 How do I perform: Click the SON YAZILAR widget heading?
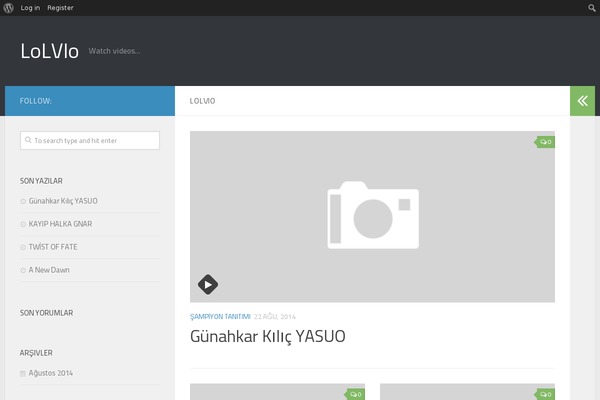click(41, 181)
